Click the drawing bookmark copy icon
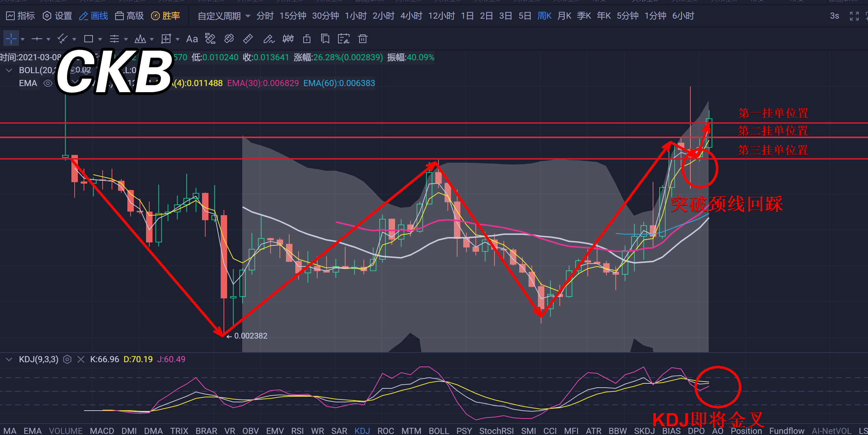 pyautogui.click(x=325, y=39)
